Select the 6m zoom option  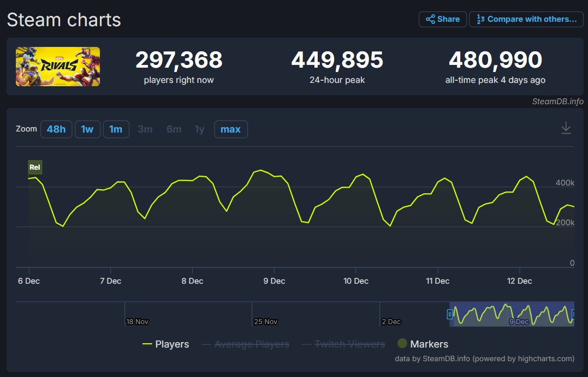(x=174, y=129)
